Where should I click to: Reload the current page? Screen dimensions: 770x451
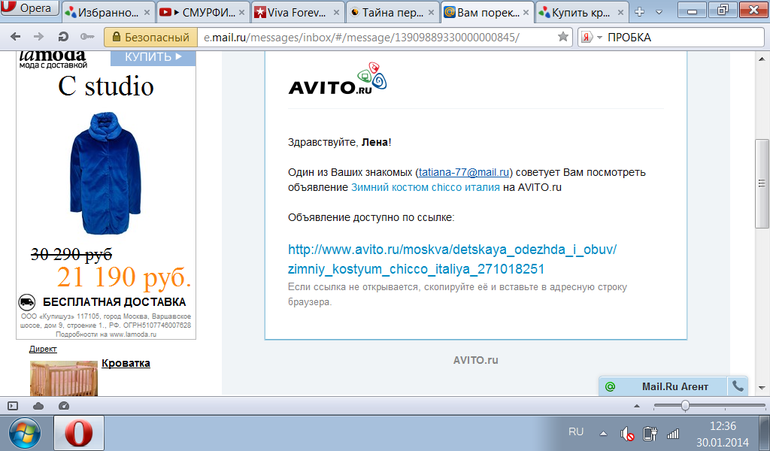[x=63, y=37]
